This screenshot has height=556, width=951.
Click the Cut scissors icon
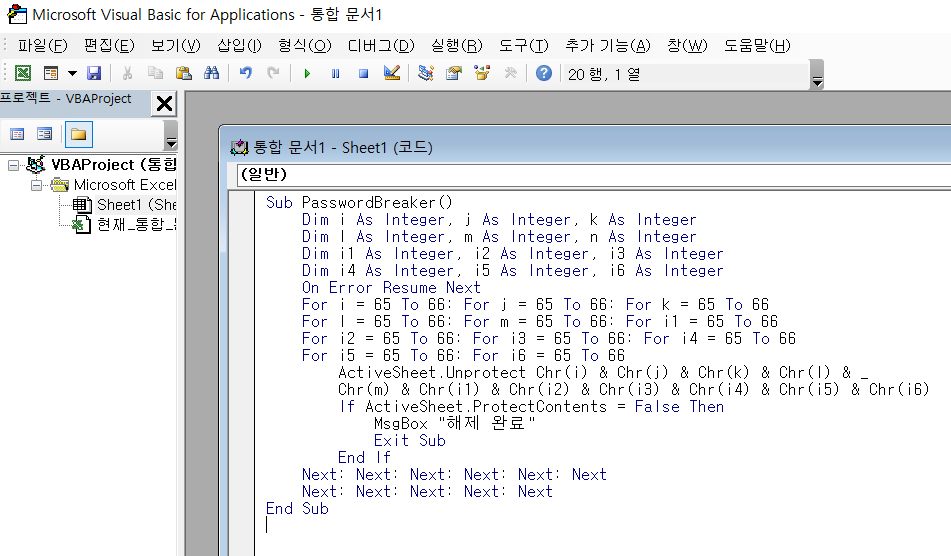(x=127, y=73)
